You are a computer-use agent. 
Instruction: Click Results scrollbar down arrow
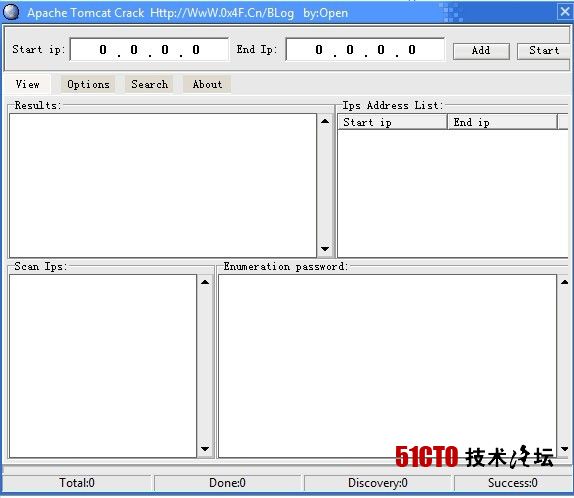coord(325,249)
